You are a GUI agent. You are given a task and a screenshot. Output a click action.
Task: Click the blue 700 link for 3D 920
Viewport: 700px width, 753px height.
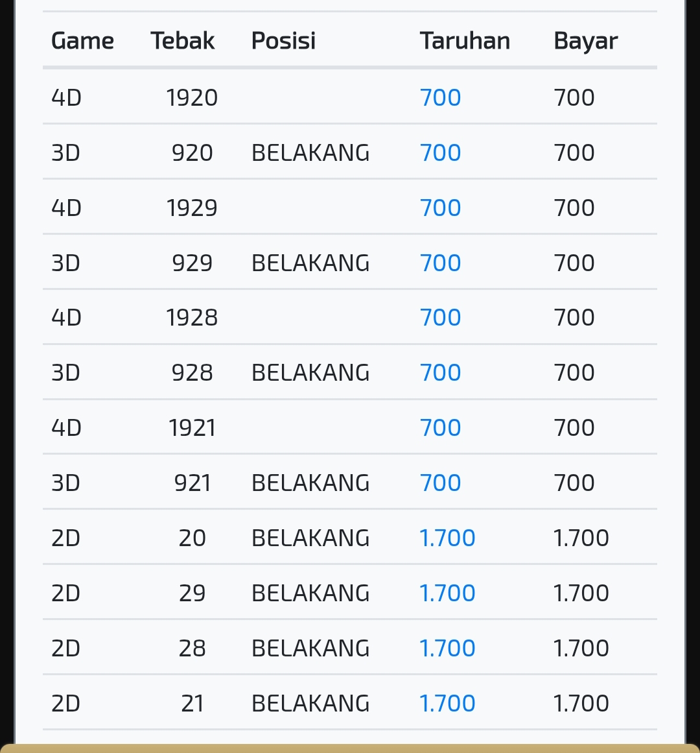(x=441, y=152)
